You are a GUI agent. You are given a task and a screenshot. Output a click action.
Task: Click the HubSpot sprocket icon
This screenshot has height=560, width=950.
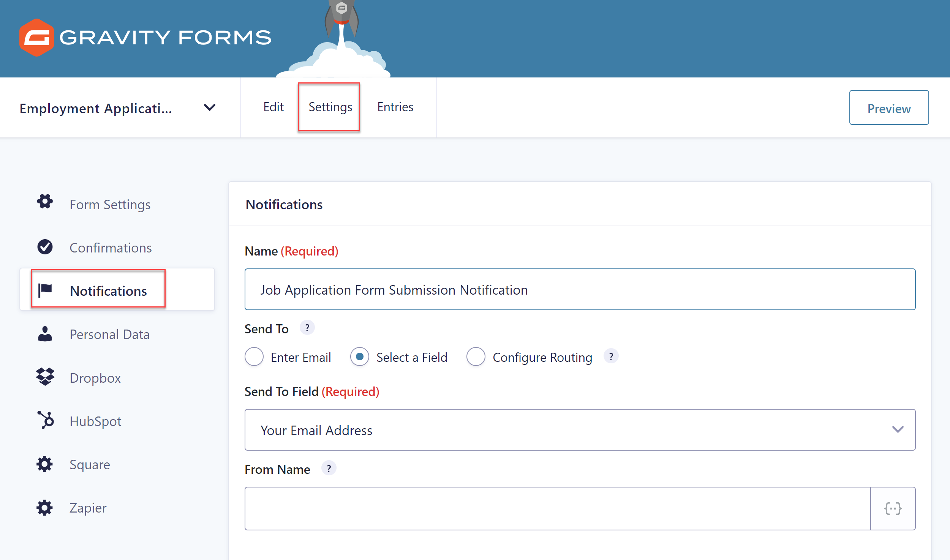pyautogui.click(x=46, y=420)
